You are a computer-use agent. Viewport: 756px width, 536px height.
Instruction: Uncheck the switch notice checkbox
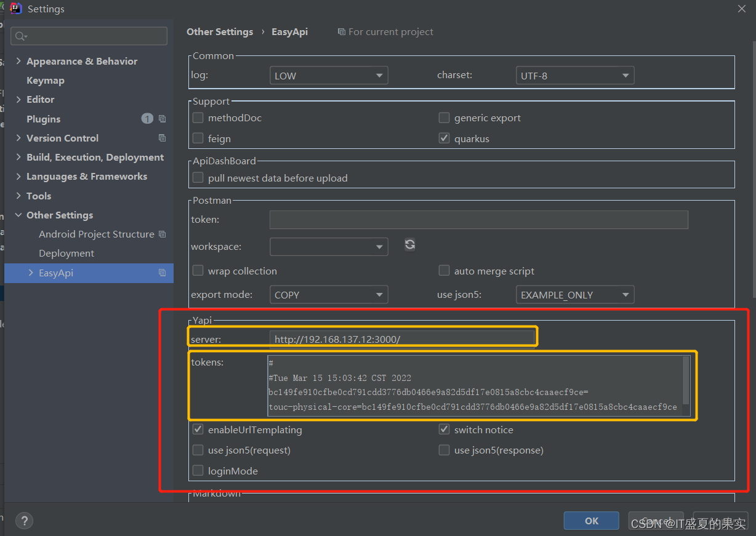click(444, 430)
